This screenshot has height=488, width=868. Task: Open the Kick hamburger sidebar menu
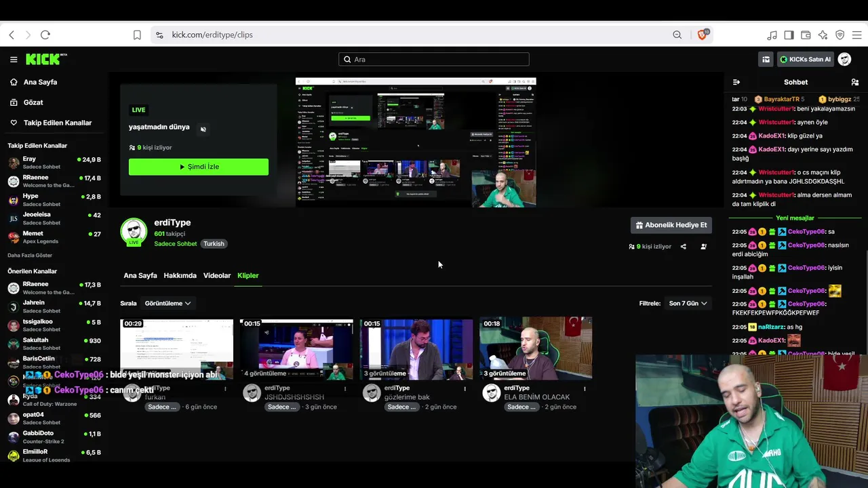click(14, 60)
